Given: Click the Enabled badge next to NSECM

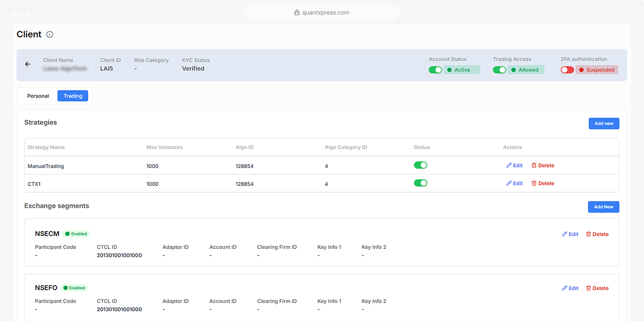Looking at the screenshot, I should pyautogui.click(x=76, y=234).
